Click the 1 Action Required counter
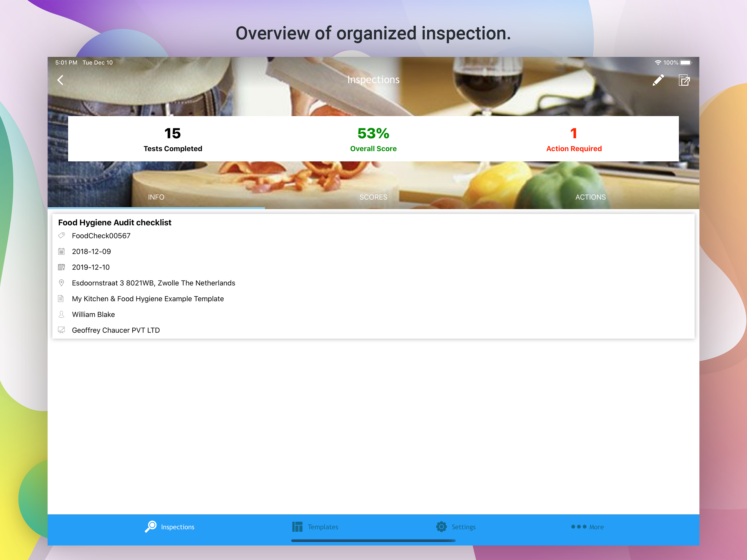747x560 pixels. (574, 139)
